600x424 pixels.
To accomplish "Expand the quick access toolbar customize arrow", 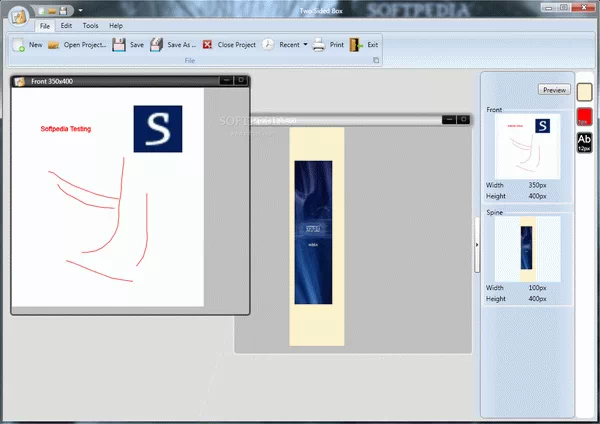I will 80,10.
